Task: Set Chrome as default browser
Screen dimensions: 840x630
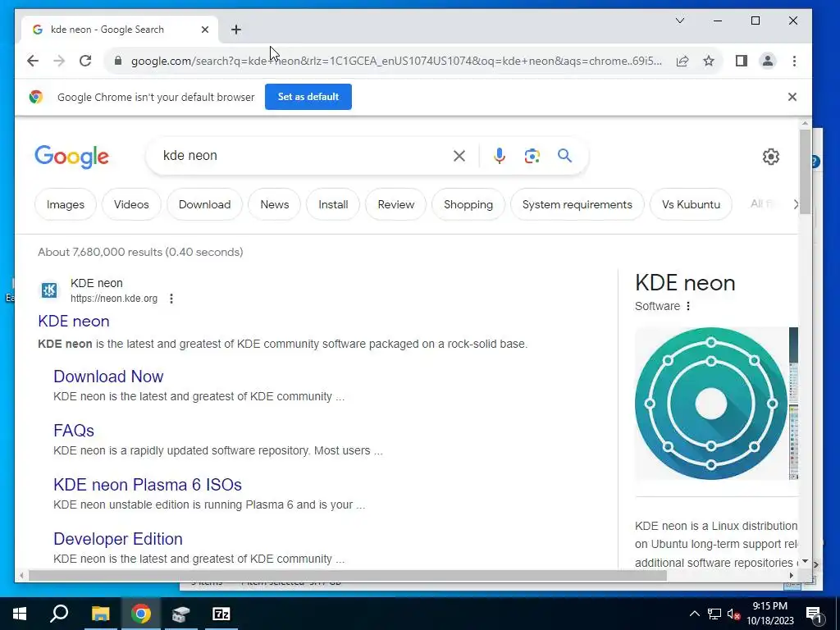Action: 308,97
